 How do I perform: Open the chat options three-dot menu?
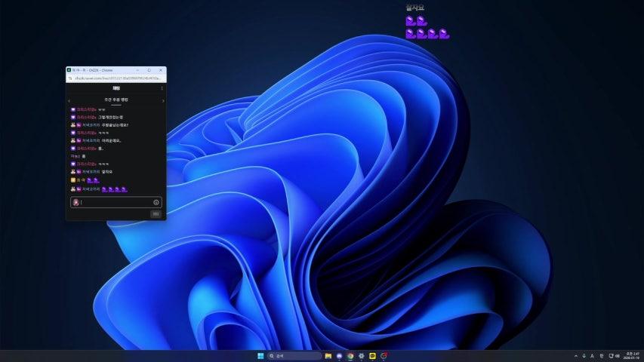162,88
